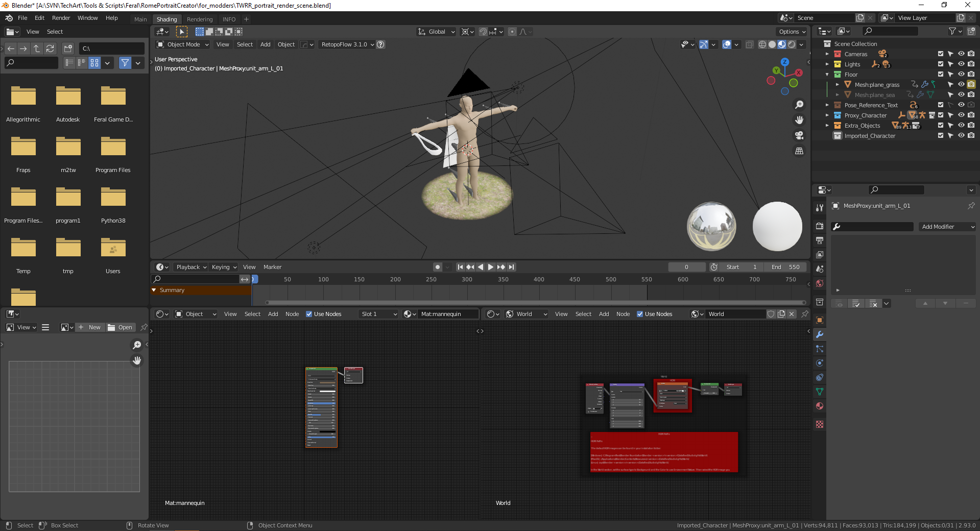Open the RetopoFlow 3.1.0 dropdown
The height and width of the screenshot is (531, 980).
pyautogui.click(x=348, y=44)
